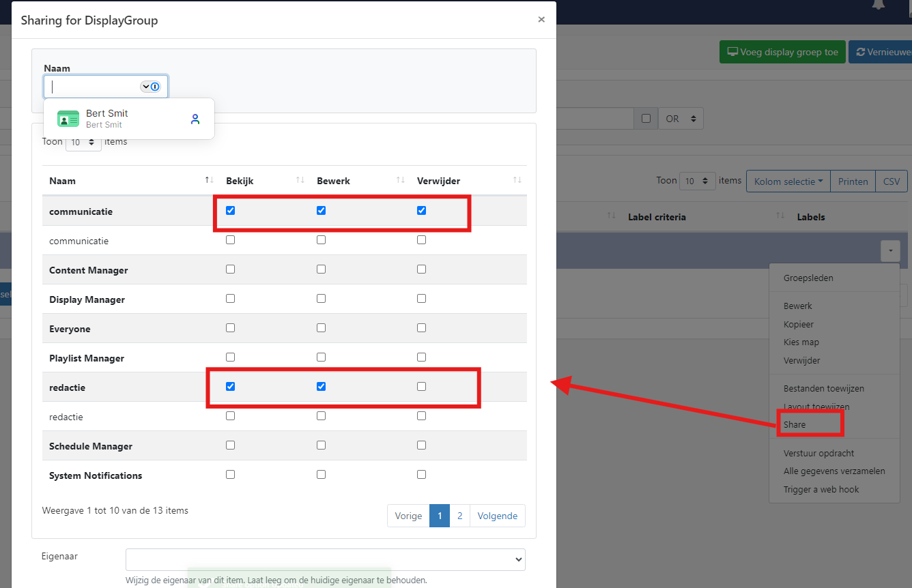The height and width of the screenshot is (588, 912).
Task: Uncheck Verwijder for bold communicatie group
Action: 421,211
